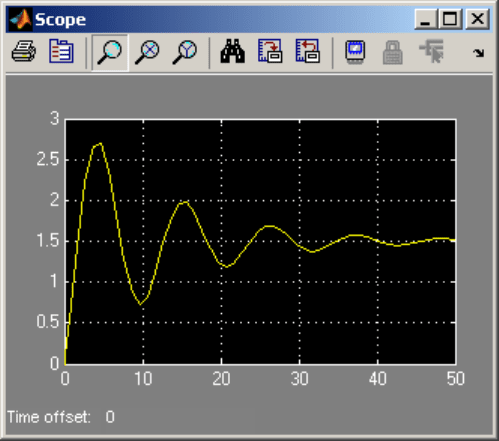Toggle the Zoom magnifier tool

[109, 52]
